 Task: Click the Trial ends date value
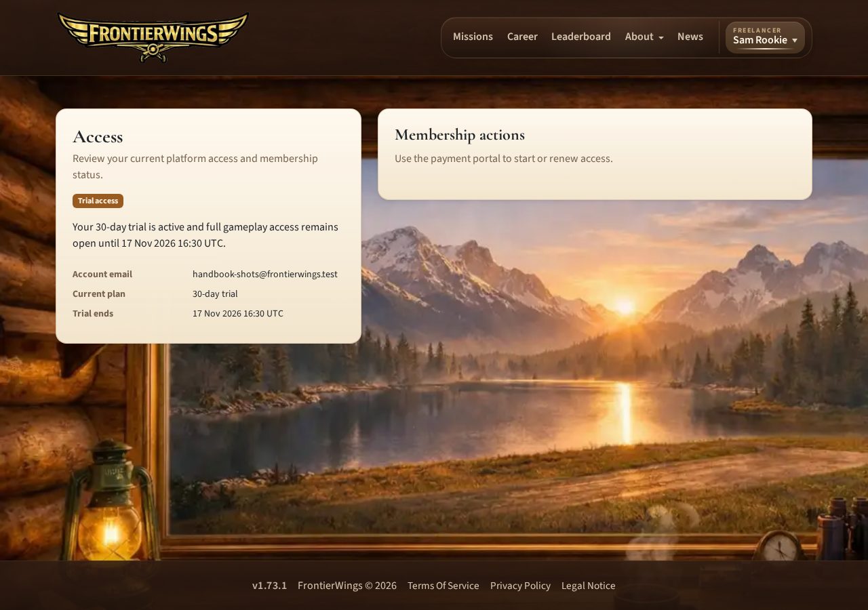tap(238, 314)
